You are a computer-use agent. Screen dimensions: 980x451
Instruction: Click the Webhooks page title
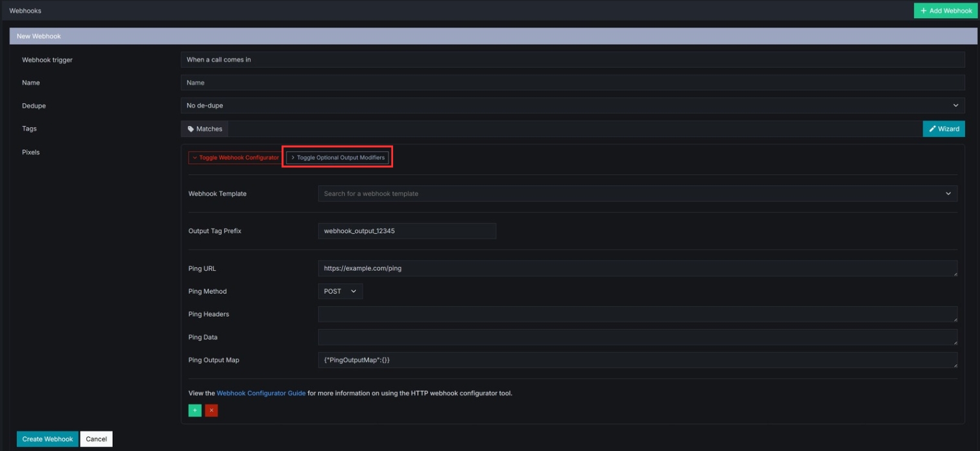[x=25, y=10]
